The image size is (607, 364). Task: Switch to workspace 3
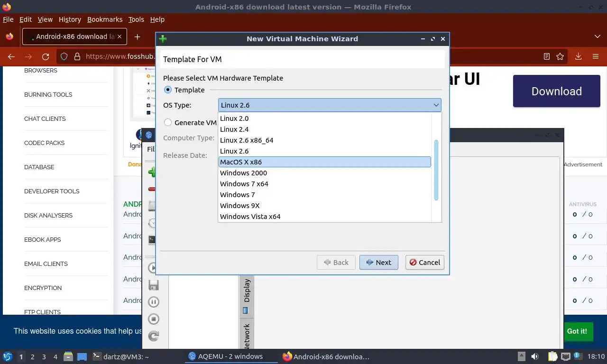tap(44, 356)
